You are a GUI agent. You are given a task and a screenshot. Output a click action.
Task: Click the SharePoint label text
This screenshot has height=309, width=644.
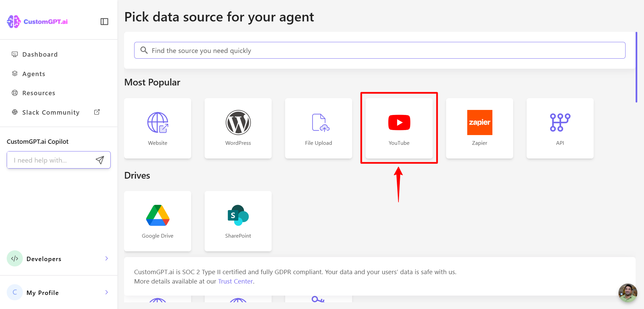[238, 236]
